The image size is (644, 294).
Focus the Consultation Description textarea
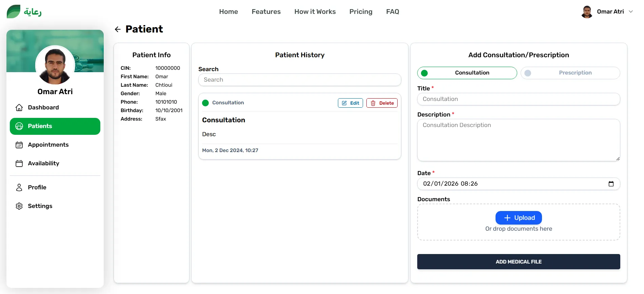pyautogui.click(x=519, y=140)
